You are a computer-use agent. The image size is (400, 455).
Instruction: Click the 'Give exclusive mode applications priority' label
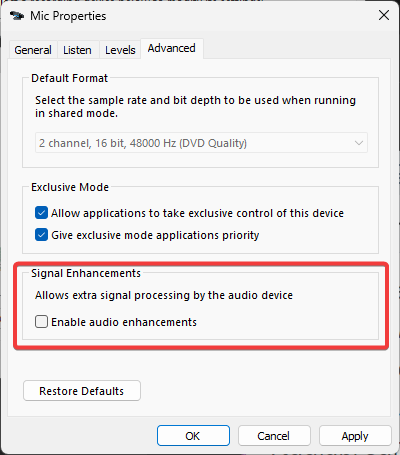click(x=155, y=235)
